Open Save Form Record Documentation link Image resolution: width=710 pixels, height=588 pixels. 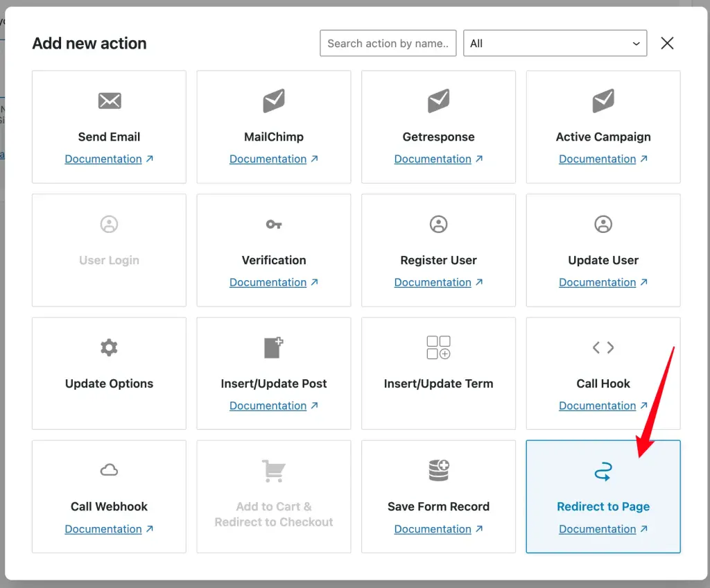click(x=438, y=529)
